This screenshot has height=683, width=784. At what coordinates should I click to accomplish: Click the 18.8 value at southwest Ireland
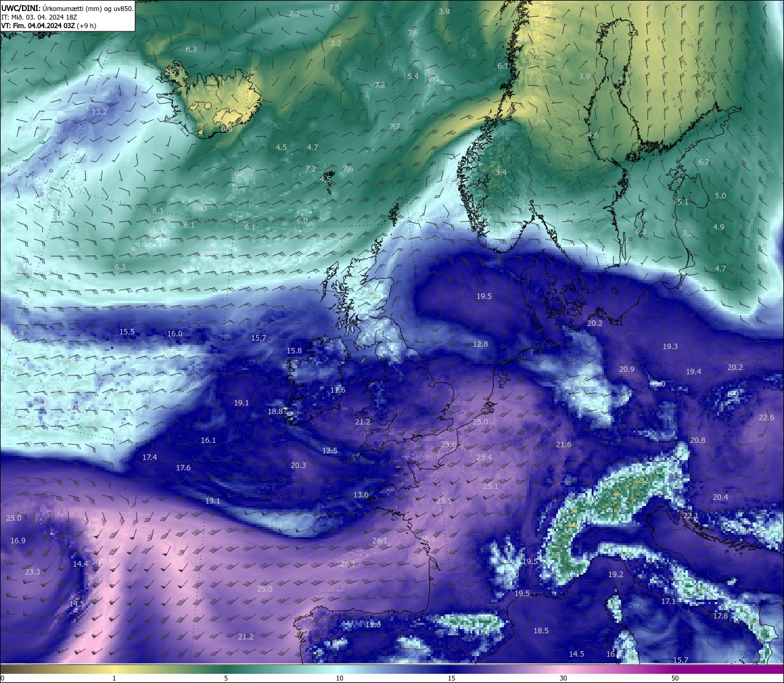tap(275, 412)
